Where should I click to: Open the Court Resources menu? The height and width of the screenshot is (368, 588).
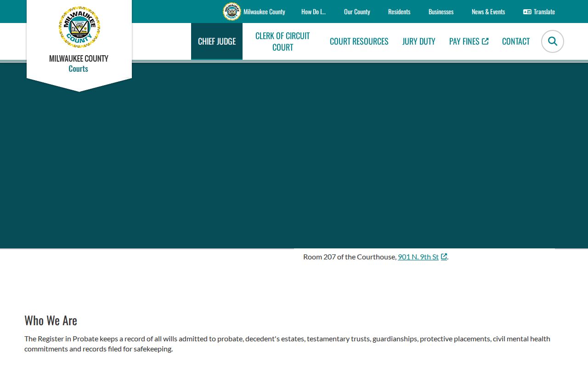tap(359, 41)
